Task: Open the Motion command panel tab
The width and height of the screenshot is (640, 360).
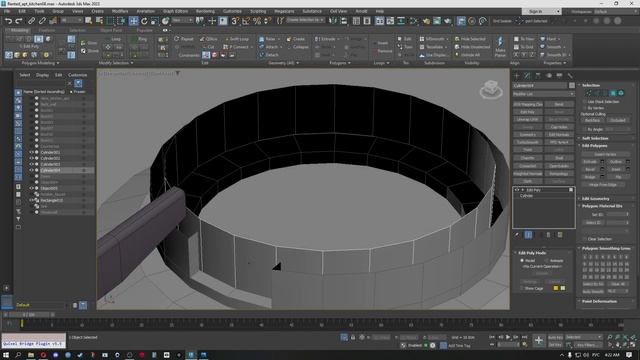Action: pyautogui.click(x=549, y=76)
